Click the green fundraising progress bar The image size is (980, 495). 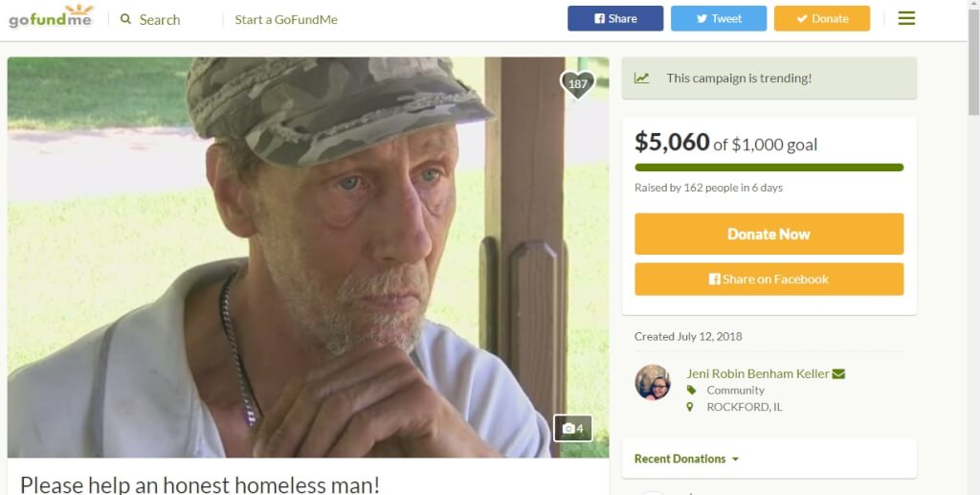point(768,168)
